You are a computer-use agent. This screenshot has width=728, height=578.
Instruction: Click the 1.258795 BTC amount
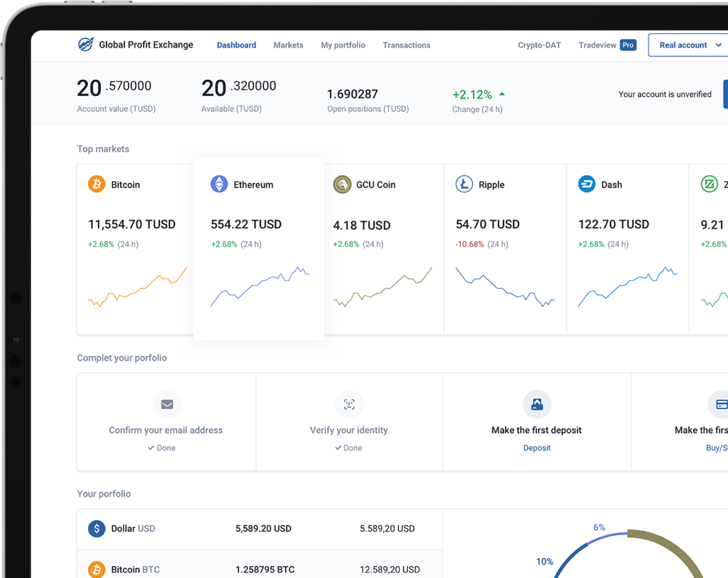coord(265,570)
